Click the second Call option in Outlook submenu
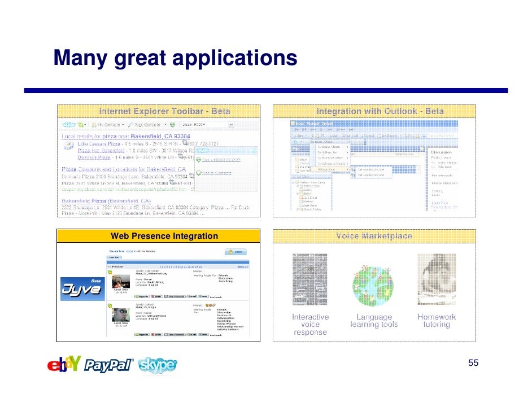 pyautogui.click(x=372, y=176)
